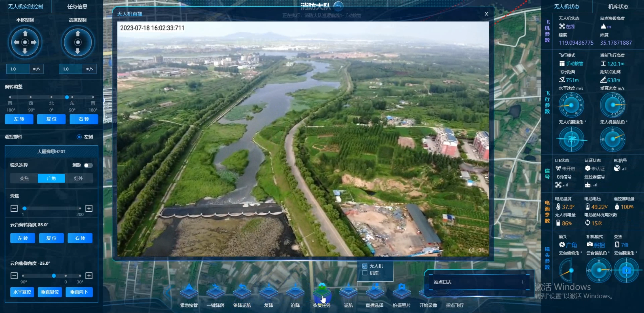This screenshot has width=644, height=313.
Task: Select the 左侧 radio button
Action: click(79, 137)
